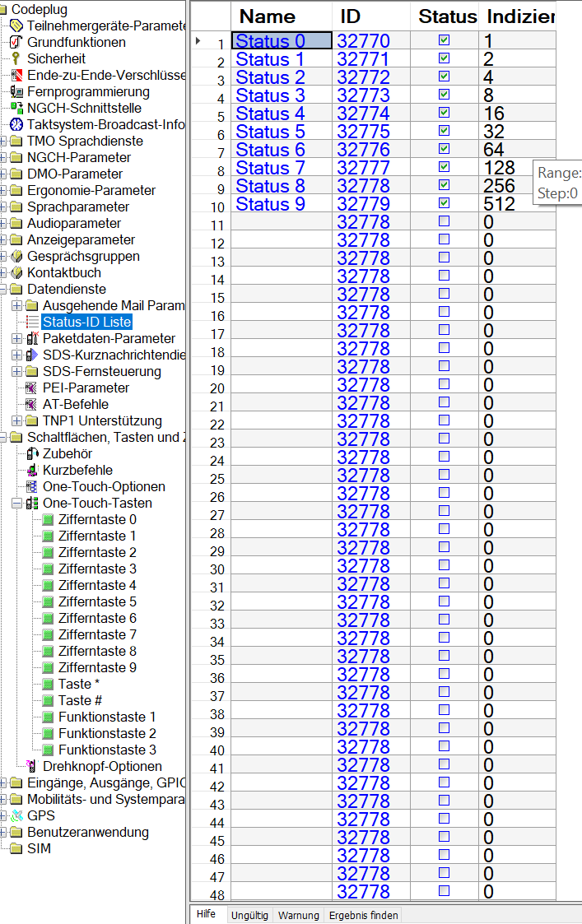Open the Ergebnis finden tab
The width and height of the screenshot is (582, 924).
[363, 915]
